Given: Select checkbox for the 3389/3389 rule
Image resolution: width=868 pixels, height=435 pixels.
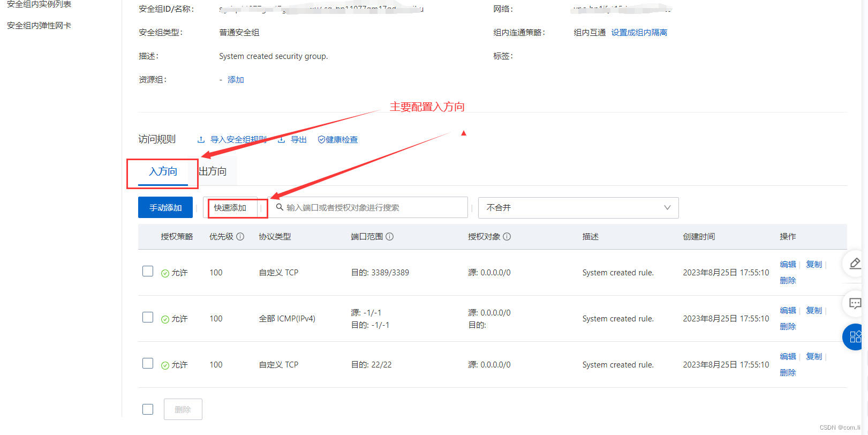Looking at the screenshot, I should pyautogui.click(x=148, y=271).
